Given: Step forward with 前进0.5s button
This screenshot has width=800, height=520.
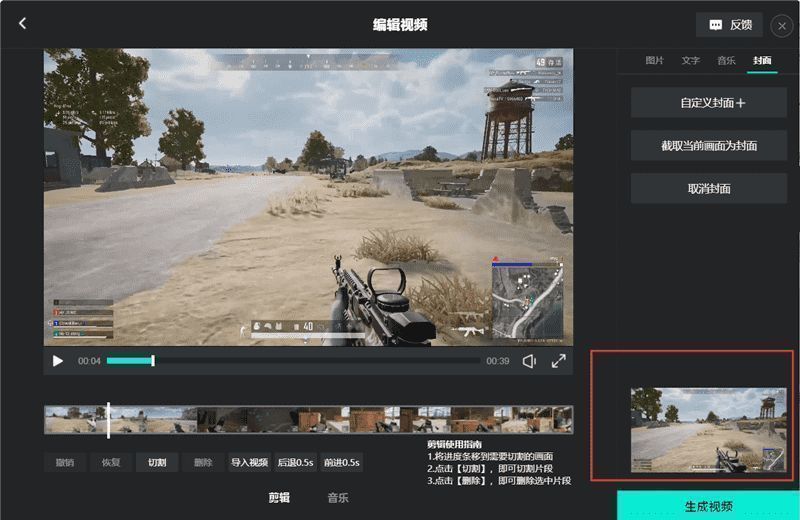Looking at the screenshot, I should (342, 462).
